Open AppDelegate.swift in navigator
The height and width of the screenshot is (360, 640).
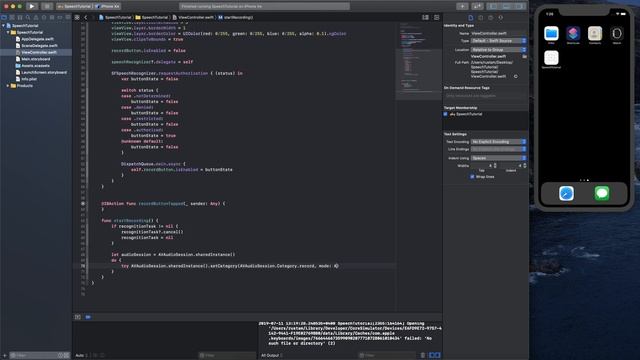(36, 39)
